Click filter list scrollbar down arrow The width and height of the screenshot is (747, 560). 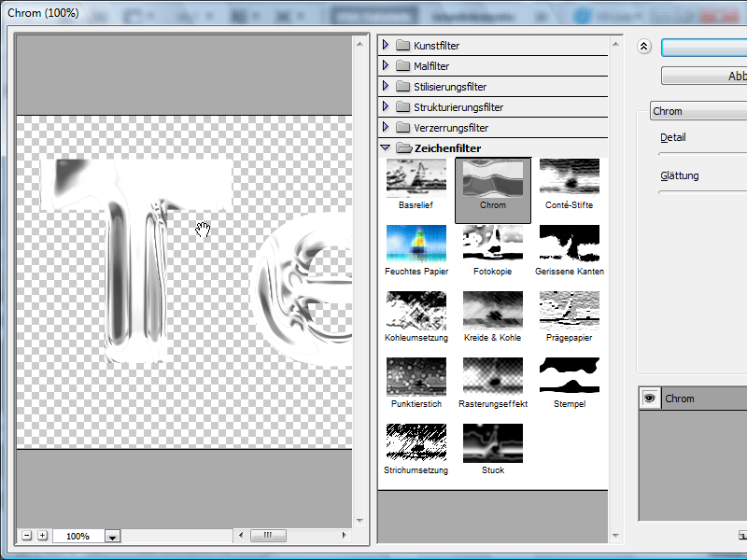click(x=615, y=536)
